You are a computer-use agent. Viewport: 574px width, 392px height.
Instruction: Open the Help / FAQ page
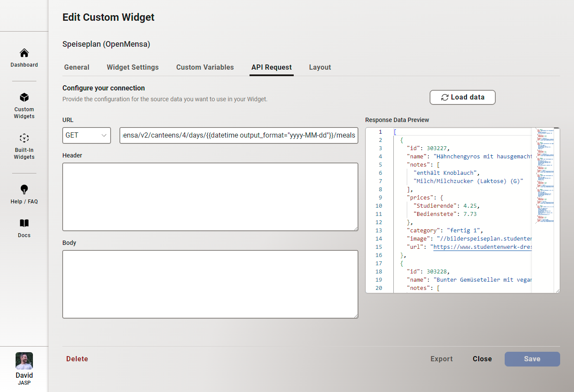point(24,195)
